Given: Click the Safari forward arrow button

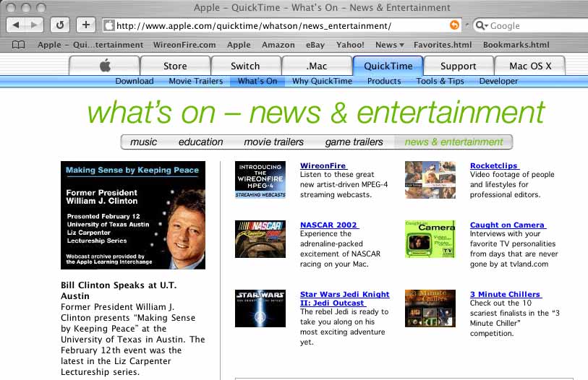Looking at the screenshot, I should 34,25.
